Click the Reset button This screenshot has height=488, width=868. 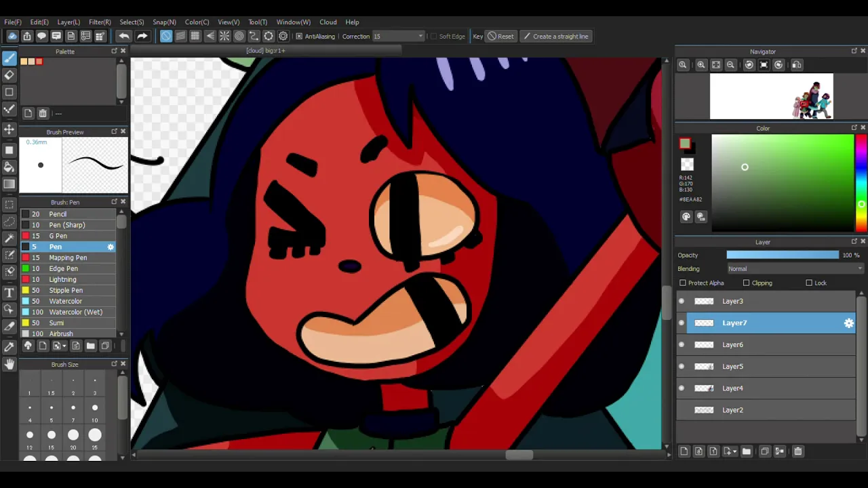click(x=500, y=36)
